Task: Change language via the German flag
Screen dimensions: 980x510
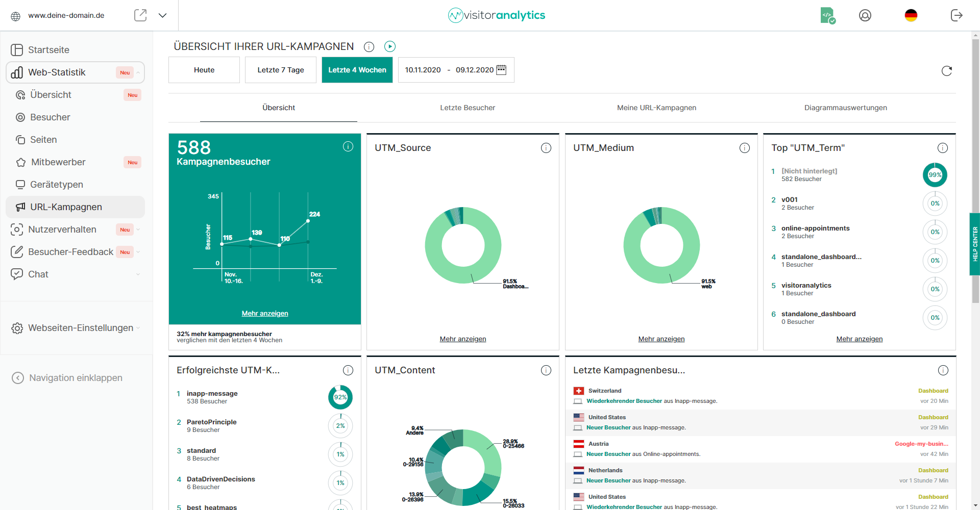Action: click(911, 15)
